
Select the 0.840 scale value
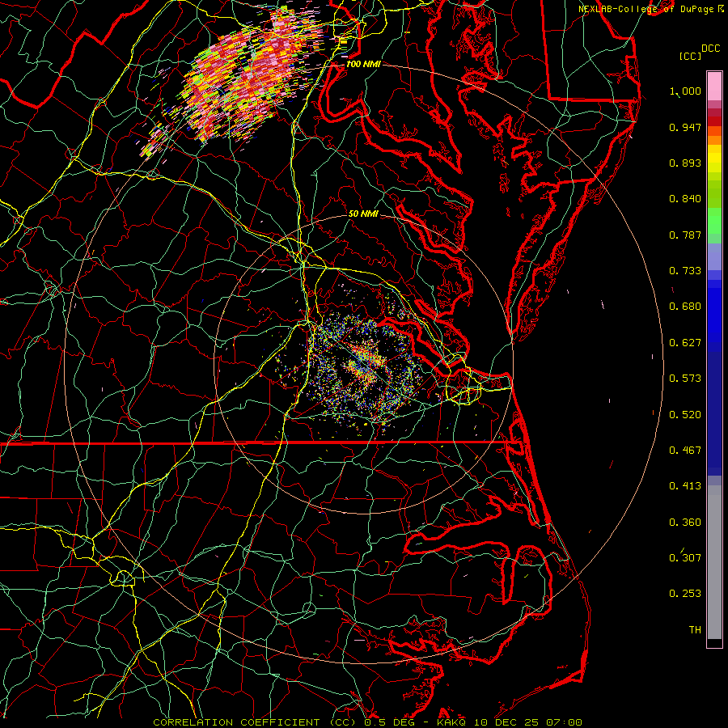click(x=685, y=199)
